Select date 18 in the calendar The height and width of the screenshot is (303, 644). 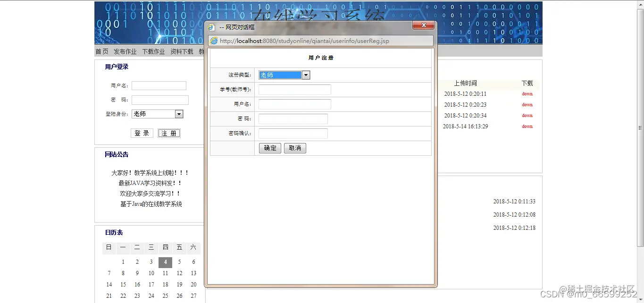pyautogui.click(x=165, y=285)
